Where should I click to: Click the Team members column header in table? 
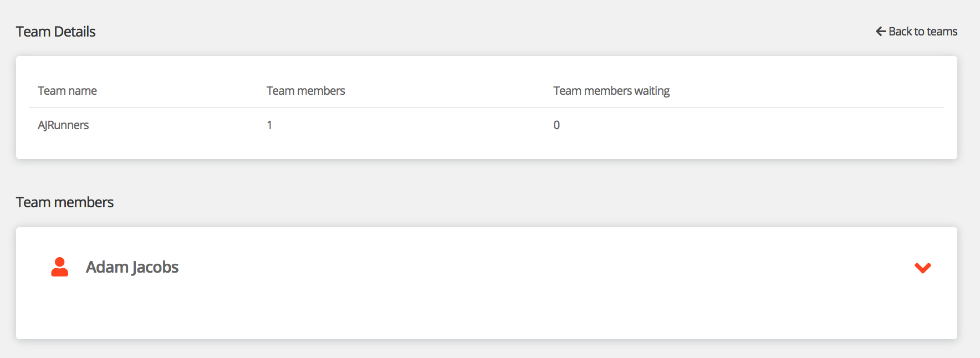[305, 91]
